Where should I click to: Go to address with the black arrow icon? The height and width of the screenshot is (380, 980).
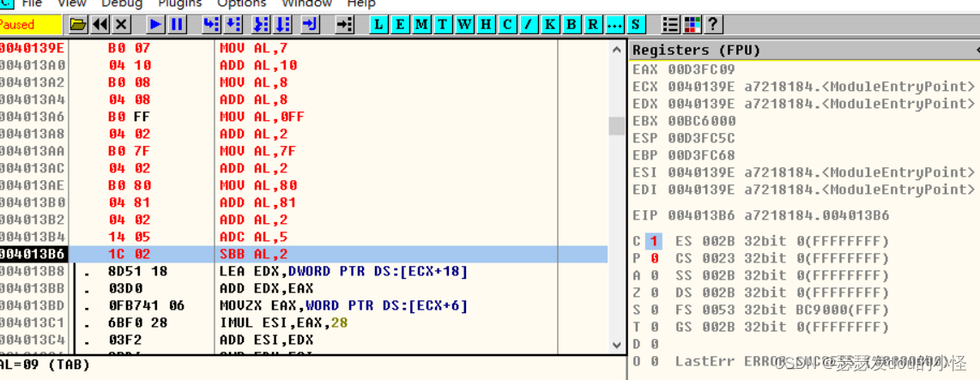tap(344, 25)
